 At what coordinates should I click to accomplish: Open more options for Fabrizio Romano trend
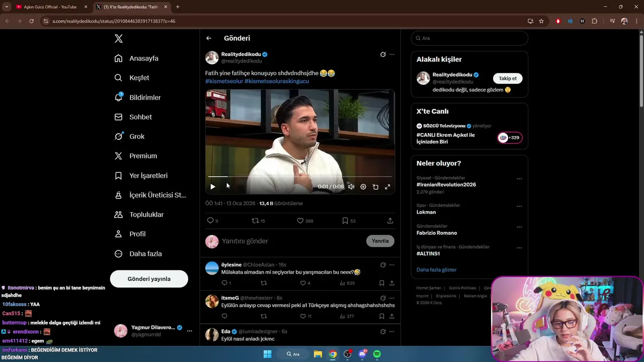519,227
